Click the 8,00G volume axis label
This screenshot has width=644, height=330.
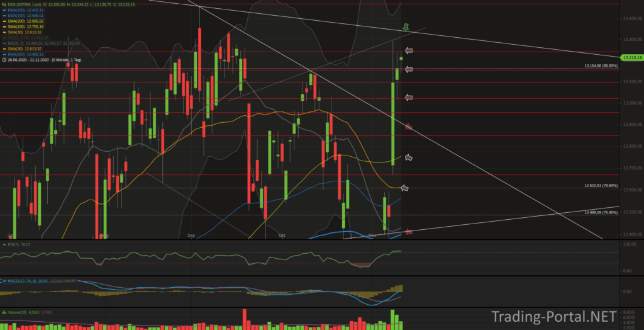coord(630,312)
